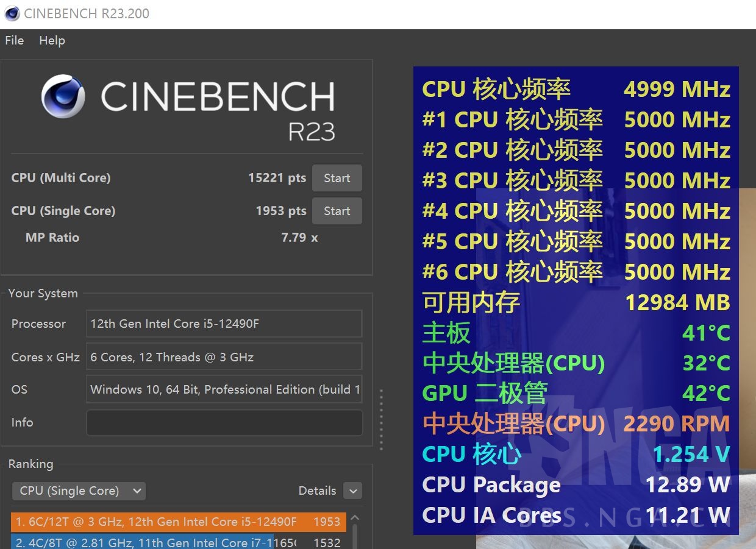Click the ranking list scroll-up arrow
Image resolution: width=756 pixels, height=549 pixels.
pos(355,519)
